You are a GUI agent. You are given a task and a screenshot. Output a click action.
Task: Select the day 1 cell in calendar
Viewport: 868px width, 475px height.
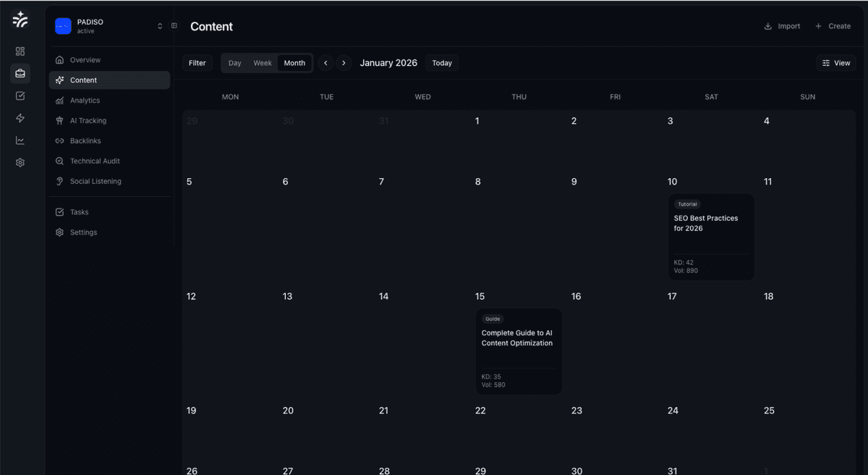click(519, 140)
